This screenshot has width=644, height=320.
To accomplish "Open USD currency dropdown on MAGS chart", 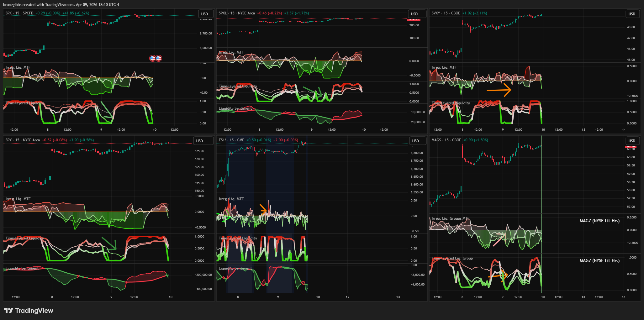I will pos(632,141).
